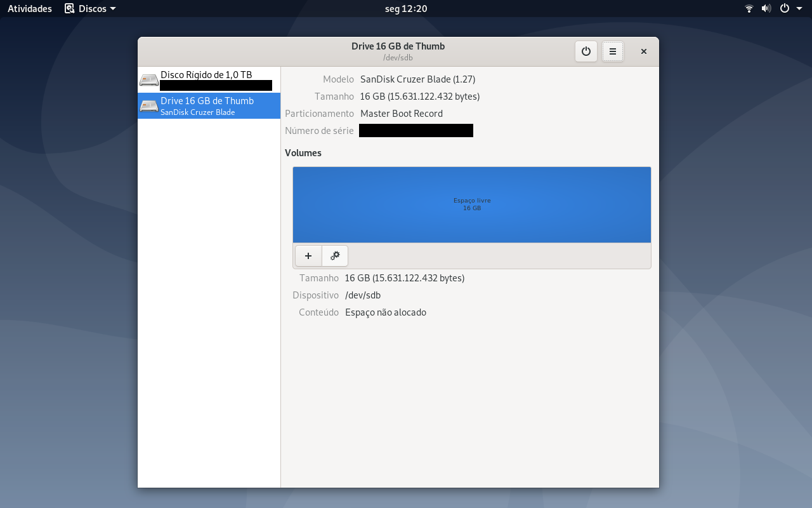
Task: Click the thumb drive icon in sidebar
Action: click(x=149, y=106)
